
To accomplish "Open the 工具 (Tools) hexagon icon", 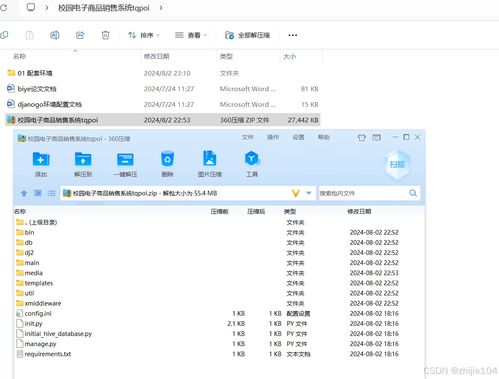I will click(x=252, y=159).
